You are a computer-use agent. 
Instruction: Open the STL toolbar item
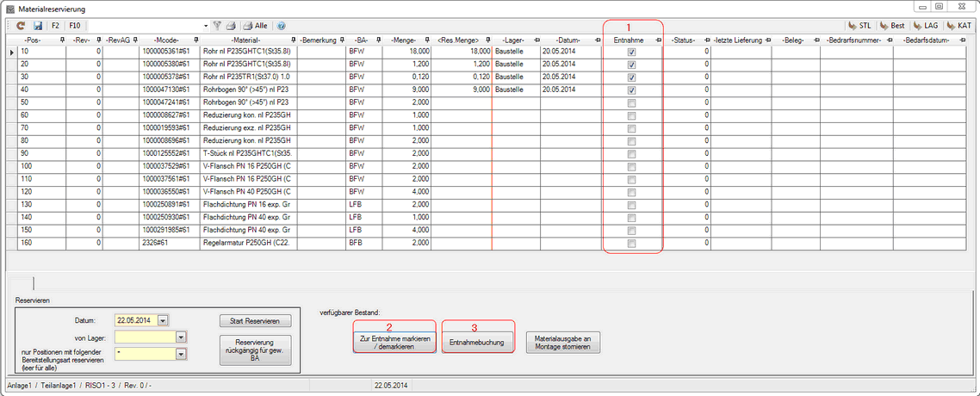[x=859, y=26]
